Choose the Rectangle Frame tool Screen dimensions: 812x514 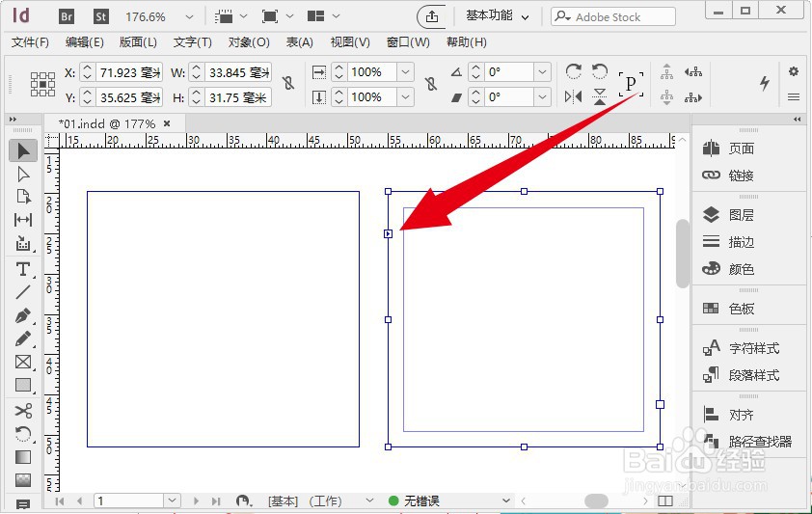click(x=23, y=363)
